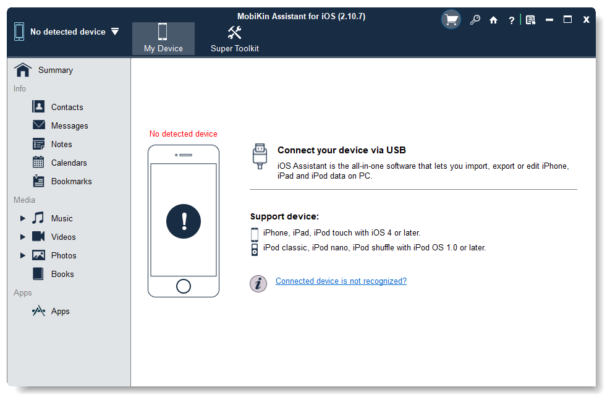Click the Summary house icon

(x=23, y=70)
